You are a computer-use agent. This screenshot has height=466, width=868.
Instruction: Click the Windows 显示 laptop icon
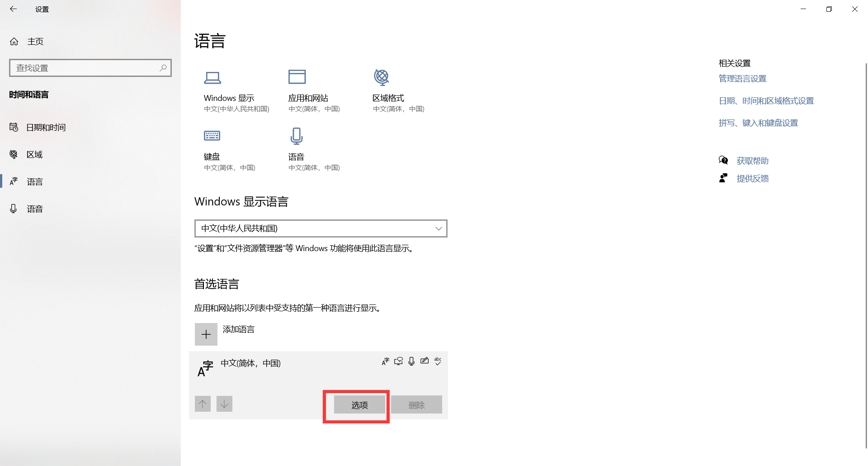213,77
